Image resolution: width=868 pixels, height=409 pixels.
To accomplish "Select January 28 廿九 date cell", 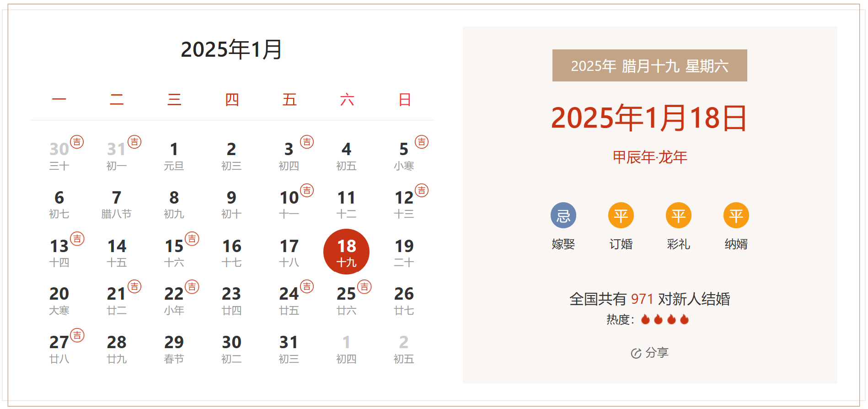I will pyautogui.click(x=117, y=349).
